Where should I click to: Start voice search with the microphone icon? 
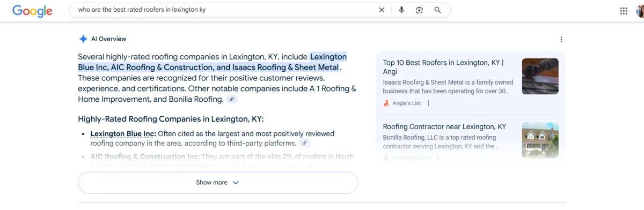[x=401, y=10]
